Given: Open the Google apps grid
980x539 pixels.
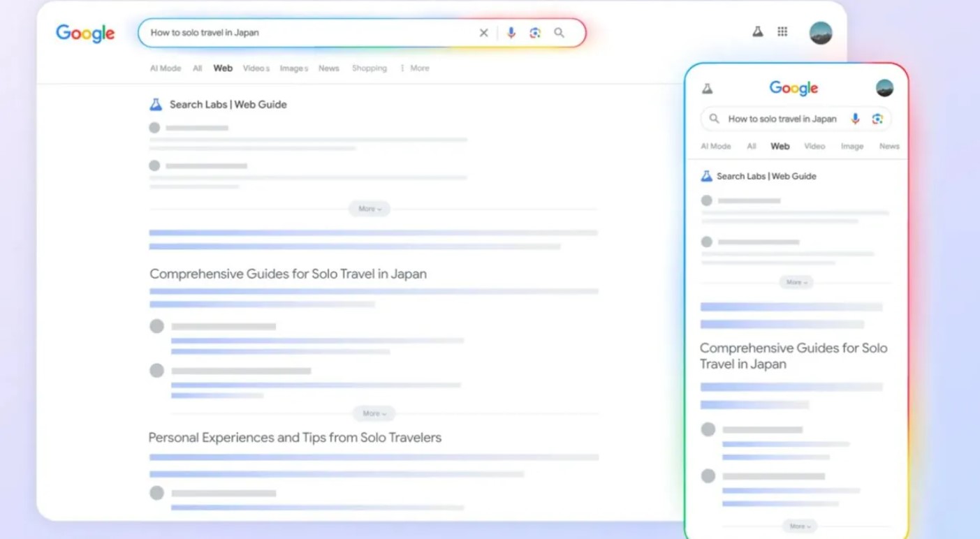Looking at the screenshot, I should [782, 31].
